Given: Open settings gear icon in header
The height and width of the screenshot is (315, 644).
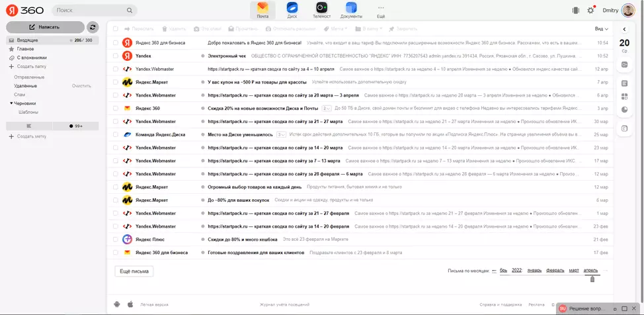Looking at the screenshot, I should 590,11.
